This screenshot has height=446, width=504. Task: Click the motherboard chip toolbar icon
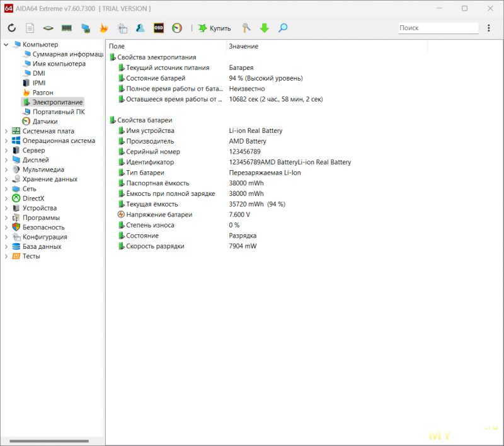(x=49, y=28)
